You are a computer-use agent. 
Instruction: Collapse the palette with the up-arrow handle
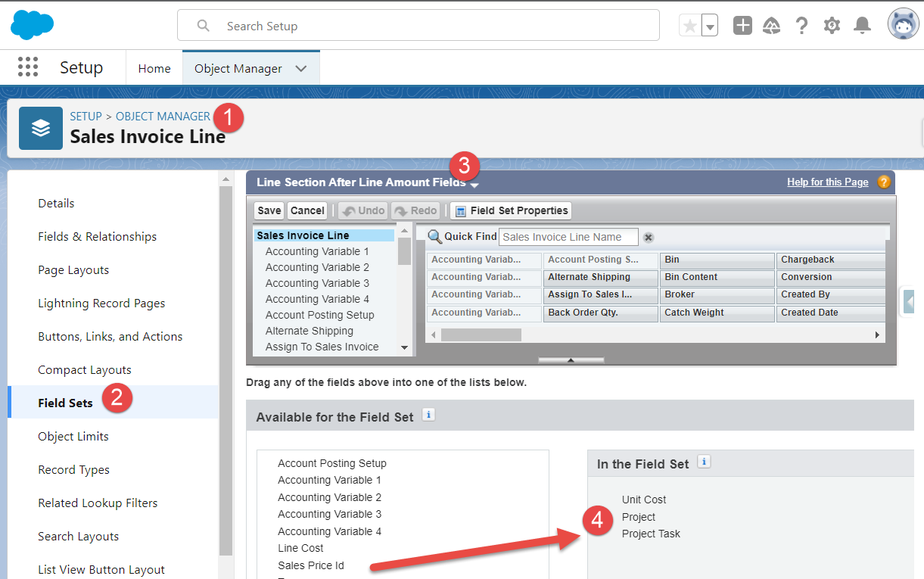(x=571, y=360)
